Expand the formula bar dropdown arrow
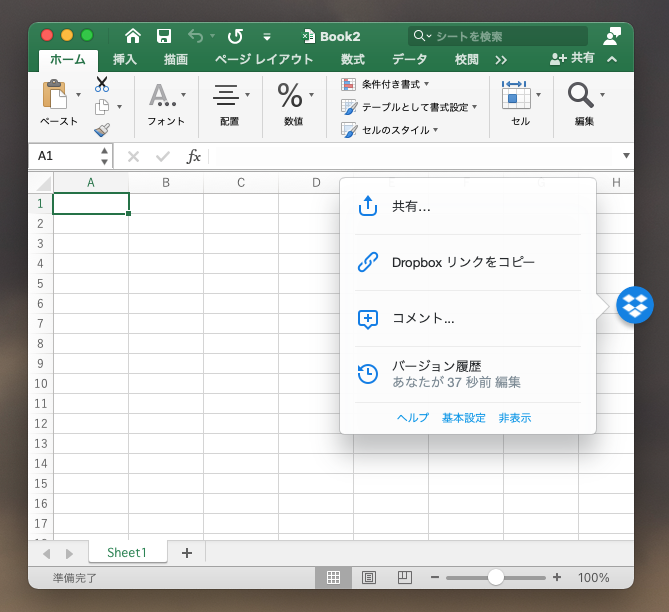 point(626,156)
